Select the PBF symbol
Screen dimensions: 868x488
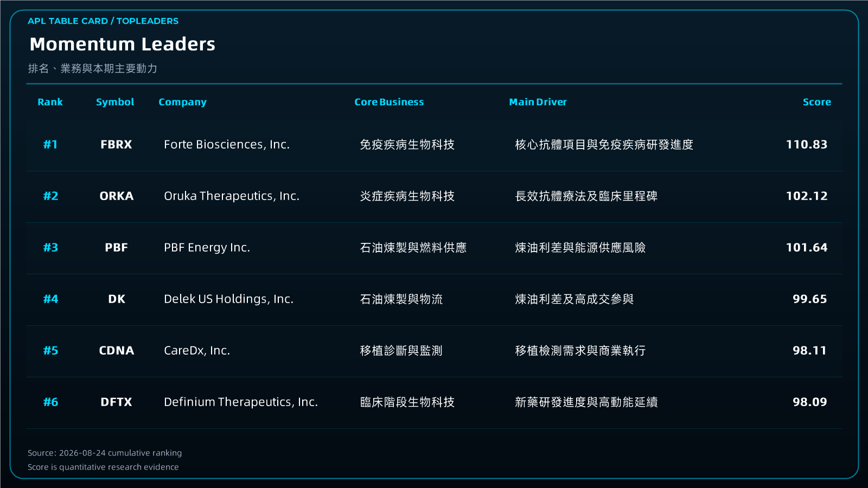(116, 247)
